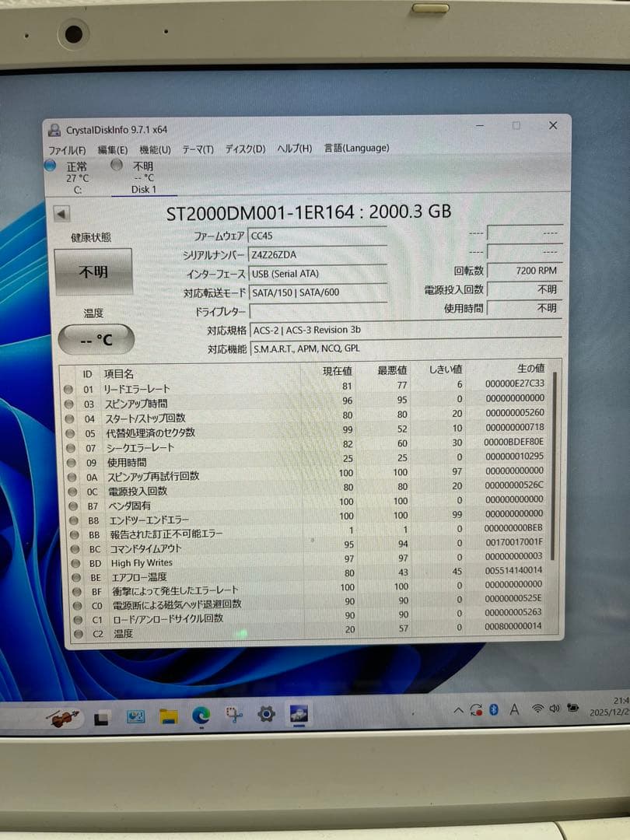Click the transfer mode field SATA/150 | SATA/600
Image resolution: width=630 pixels, height=840 pixels.
(318, 292)
